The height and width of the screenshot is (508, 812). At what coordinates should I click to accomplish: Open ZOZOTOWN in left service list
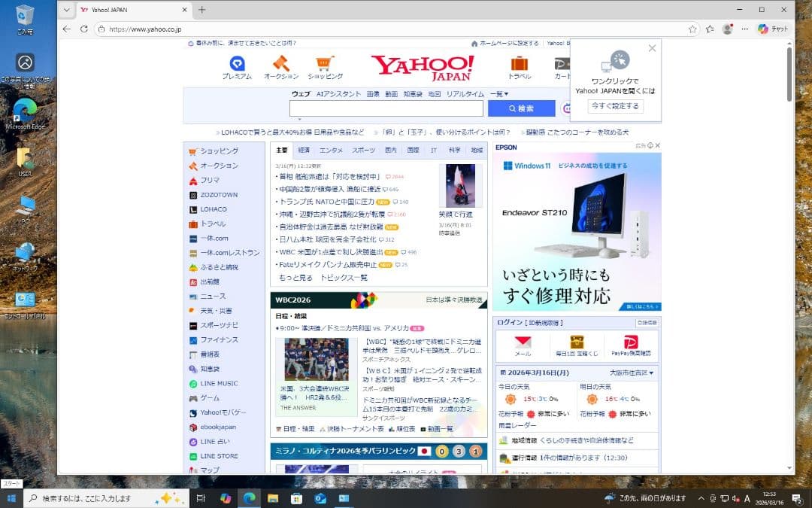pyautogui.click(x=219, y=194)
